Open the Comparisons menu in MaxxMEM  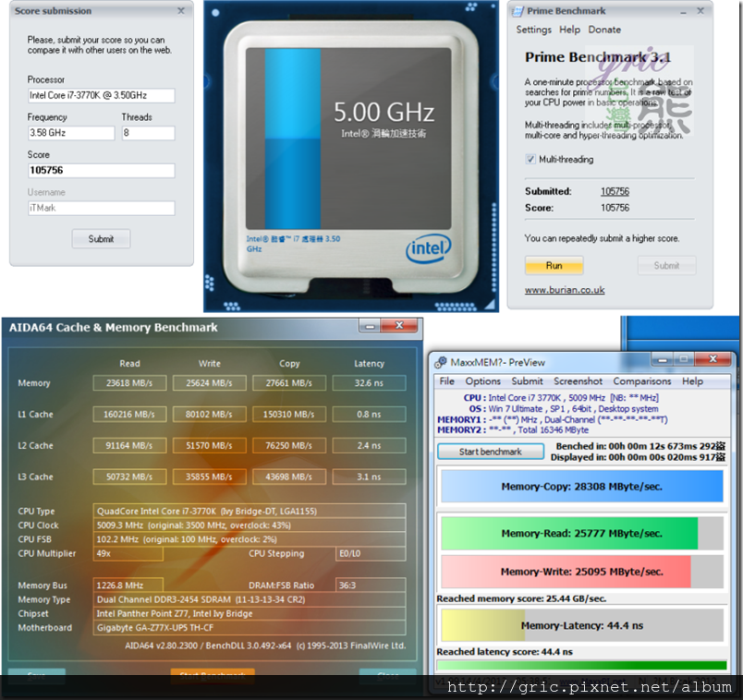click(x=642, y=381)
